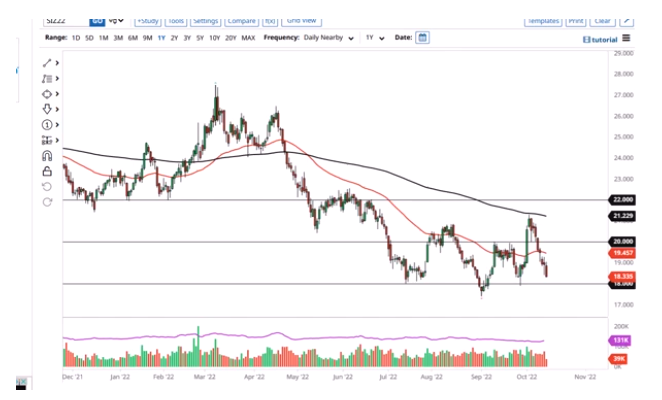
Task: Open the tutorial link
Action: pos(600,39)
